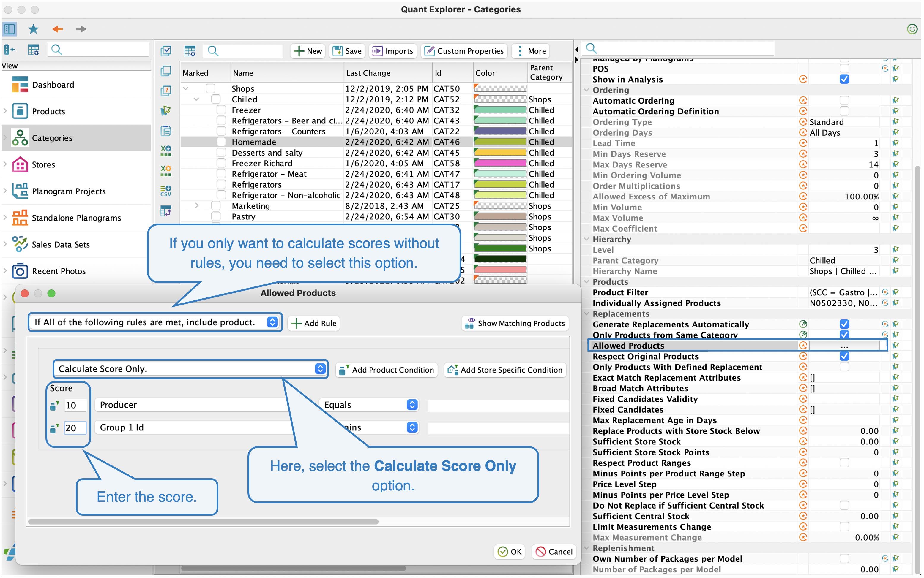Click the copy icon in the vertical toolbar

[x=166, y=71]
